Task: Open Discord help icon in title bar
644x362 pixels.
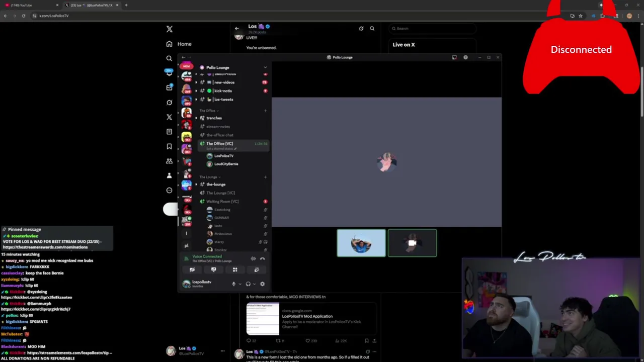Action: tap(465, 57)
